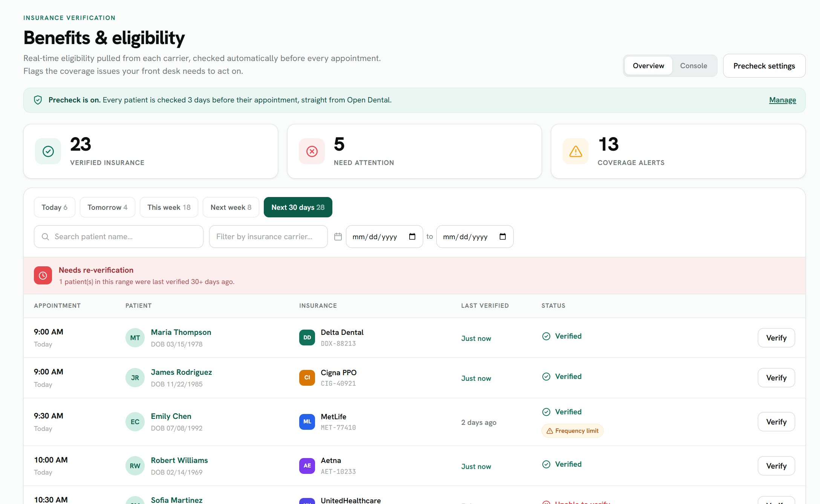The image size is (820, 504).
Task: Open Sofia Martinez patient link
Action: tap(176, 500)
